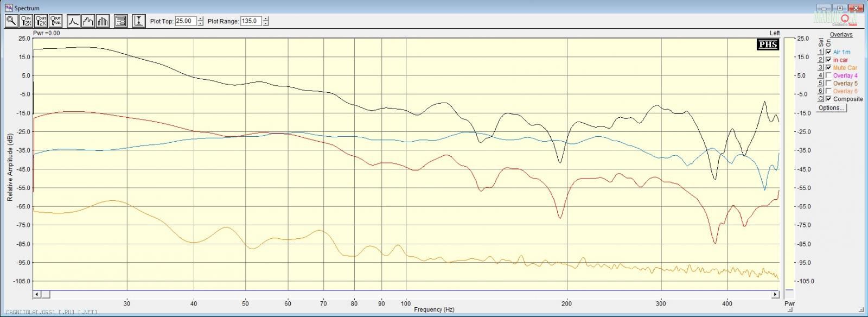Viewport: 868px width, 317px height.
Task: Click overlay Set button 2
Action: [821, 60]
